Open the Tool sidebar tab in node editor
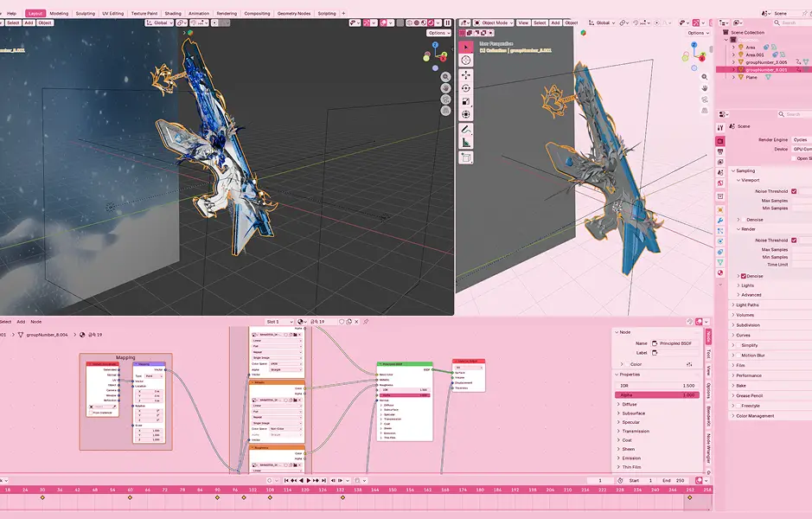The height and width of the screenshot is (519, 812). coord(708,354)
